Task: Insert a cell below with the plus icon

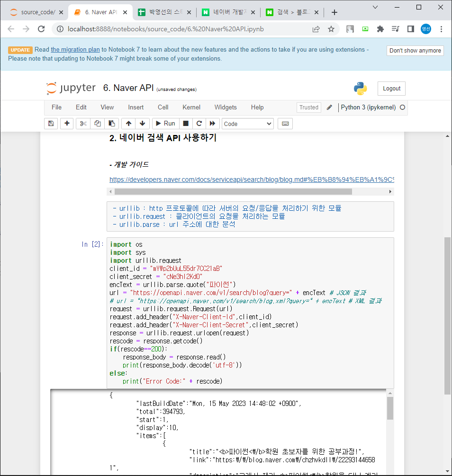Action: tap(67, 124)
